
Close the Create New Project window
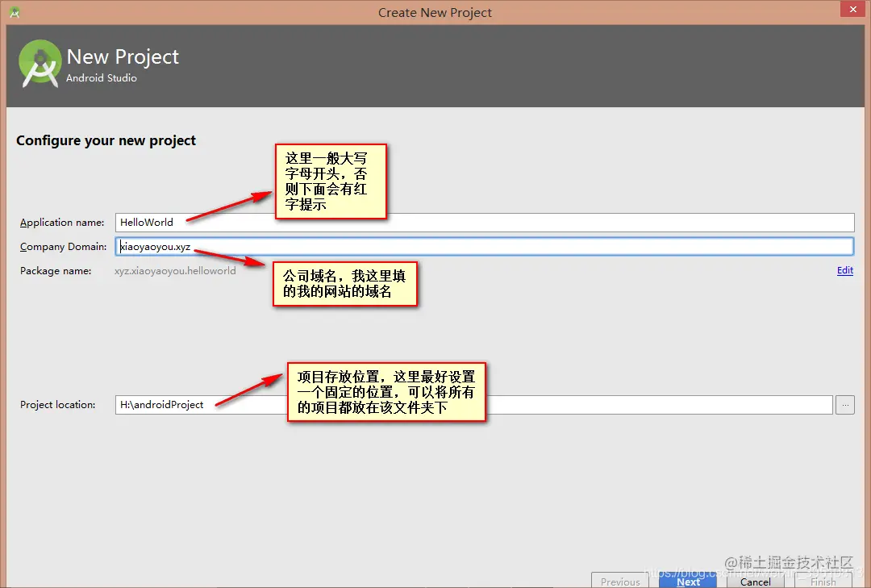point(852,9)
